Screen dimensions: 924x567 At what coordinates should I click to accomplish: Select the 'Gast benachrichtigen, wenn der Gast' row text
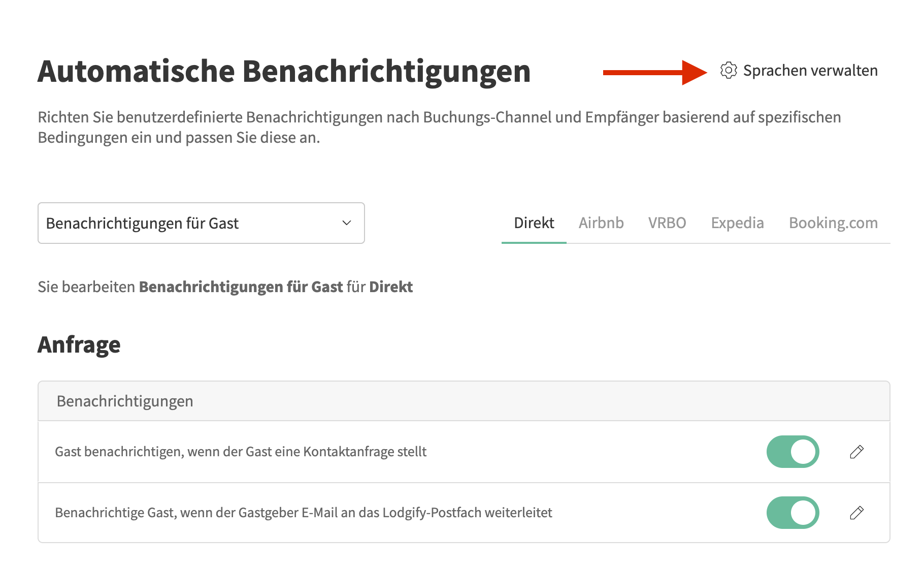click(241, 452)
